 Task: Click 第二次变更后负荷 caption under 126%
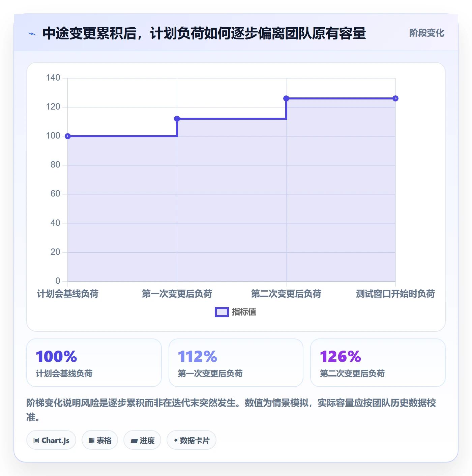click(x=352, y=374)
